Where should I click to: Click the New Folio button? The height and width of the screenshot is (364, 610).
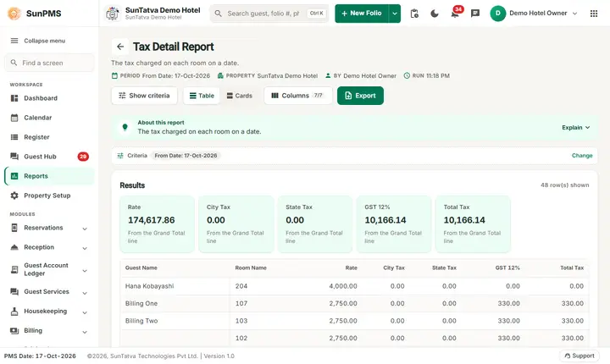(x=362, y=14)
